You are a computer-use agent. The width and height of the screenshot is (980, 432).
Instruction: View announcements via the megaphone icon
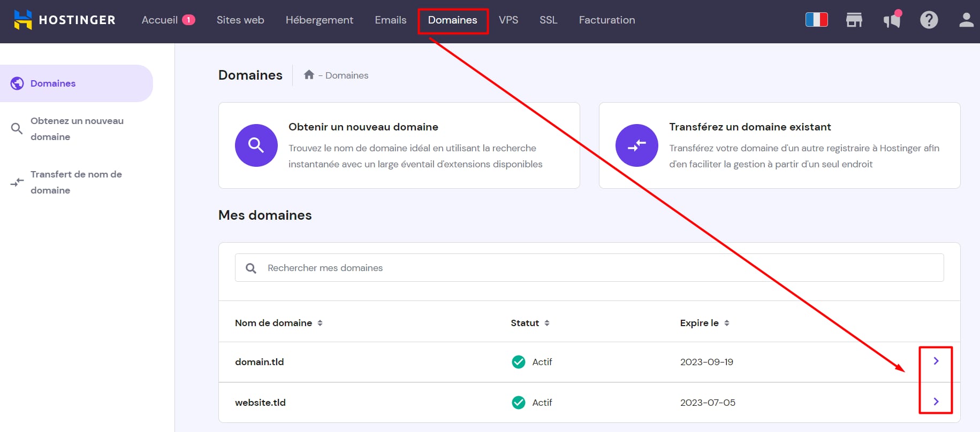tap(892, 20)
